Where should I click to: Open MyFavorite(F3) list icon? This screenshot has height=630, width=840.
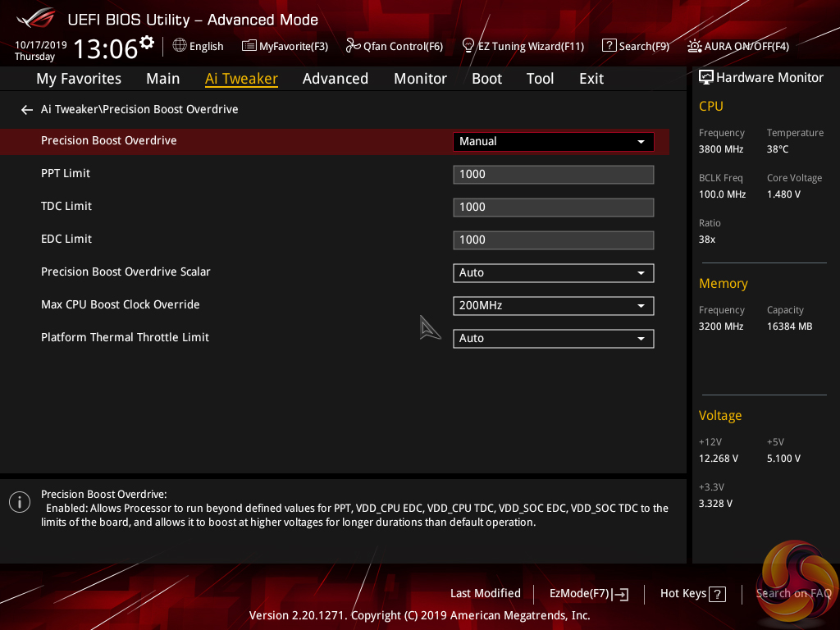pyautogui.click(x=249, y=46)
